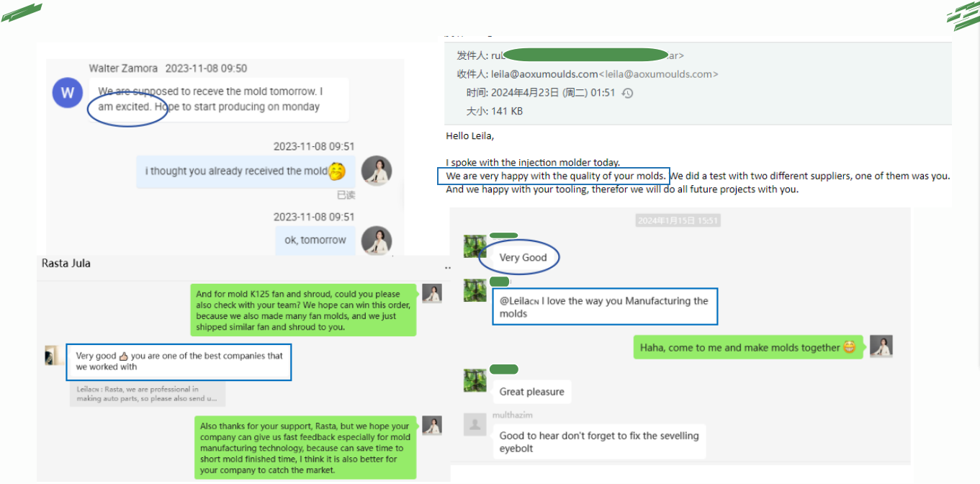Click the thumbs-up emoji in Rasta's message

click(x=123, y=356)
